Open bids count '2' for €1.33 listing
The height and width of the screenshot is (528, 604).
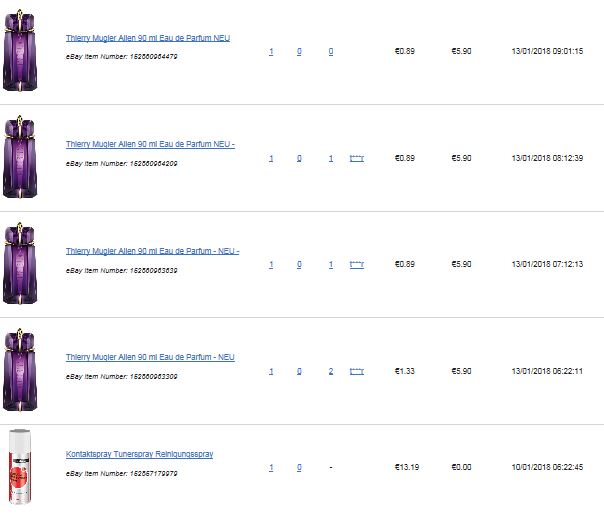pos(331,371)
